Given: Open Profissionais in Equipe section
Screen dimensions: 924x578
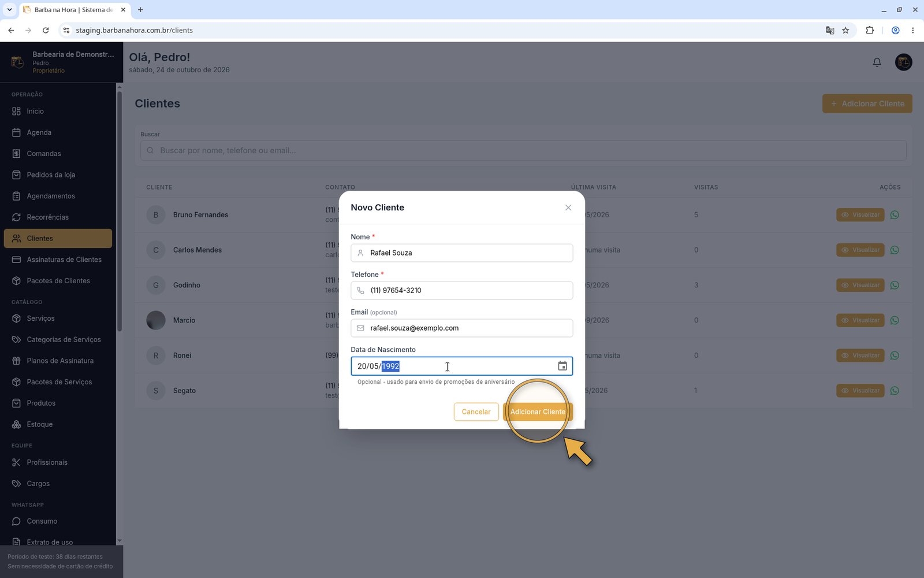Looking at the screenshot, I should click(58, 462).
